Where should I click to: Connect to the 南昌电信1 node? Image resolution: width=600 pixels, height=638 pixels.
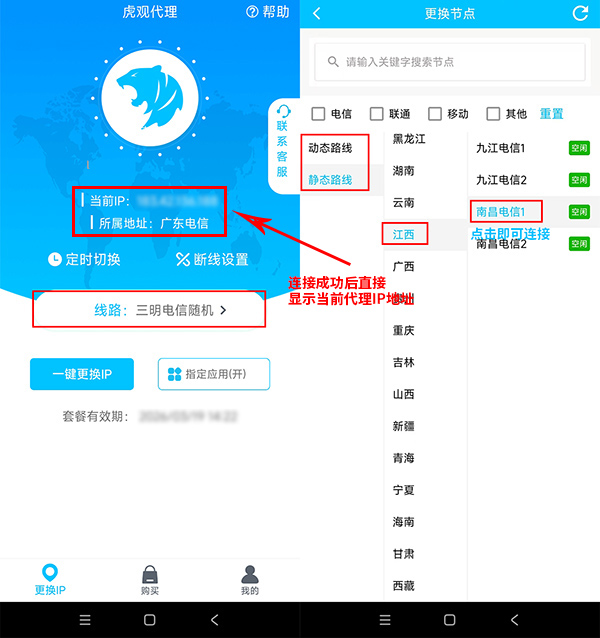[x=501, y=212]
